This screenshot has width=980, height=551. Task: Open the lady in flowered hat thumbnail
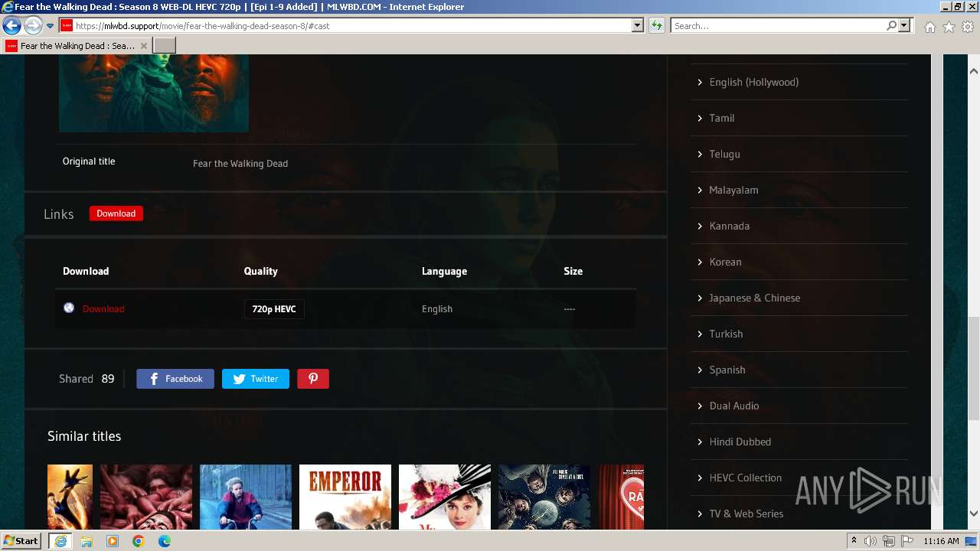pos(445,497)
